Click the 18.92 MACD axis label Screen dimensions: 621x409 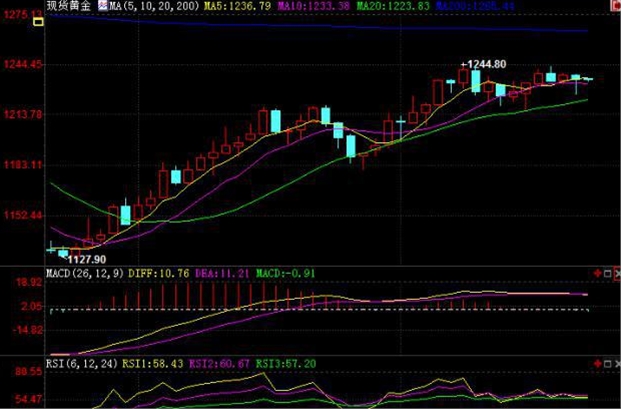[x=29, y=282]
